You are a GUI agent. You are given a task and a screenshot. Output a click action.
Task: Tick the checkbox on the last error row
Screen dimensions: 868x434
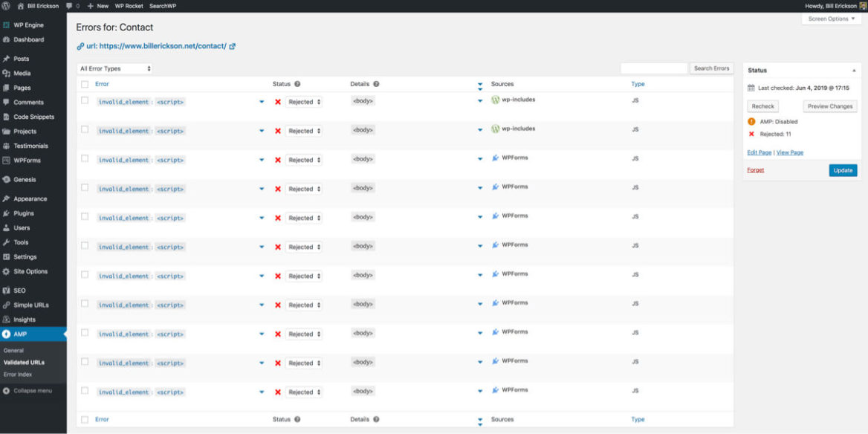tap(84, 392)
